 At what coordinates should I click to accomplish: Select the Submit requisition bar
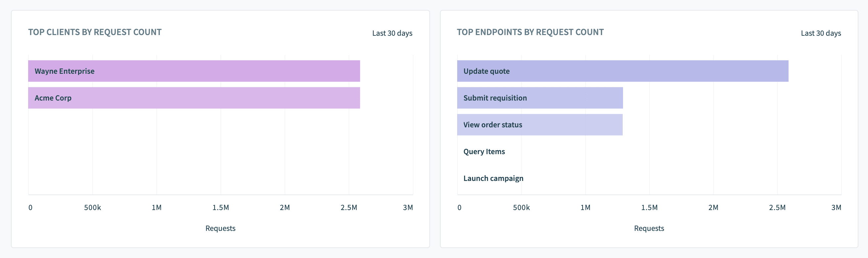(x=540, y=98)
